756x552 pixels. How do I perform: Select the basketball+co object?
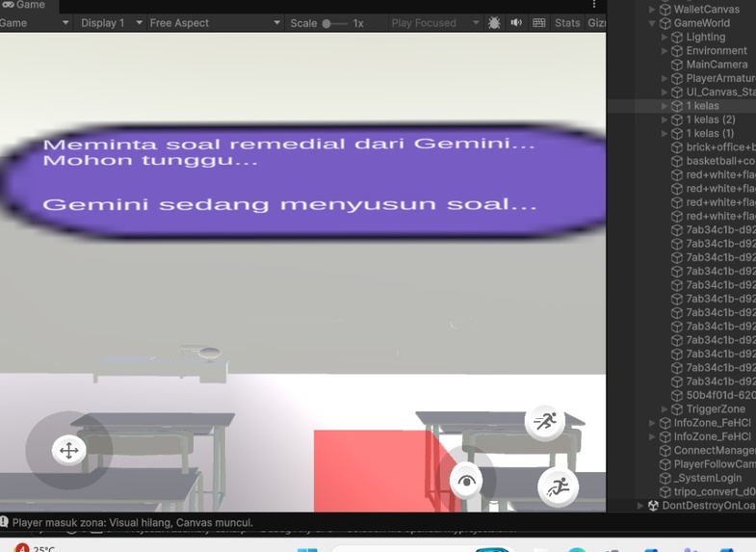(x=720, y=161)
